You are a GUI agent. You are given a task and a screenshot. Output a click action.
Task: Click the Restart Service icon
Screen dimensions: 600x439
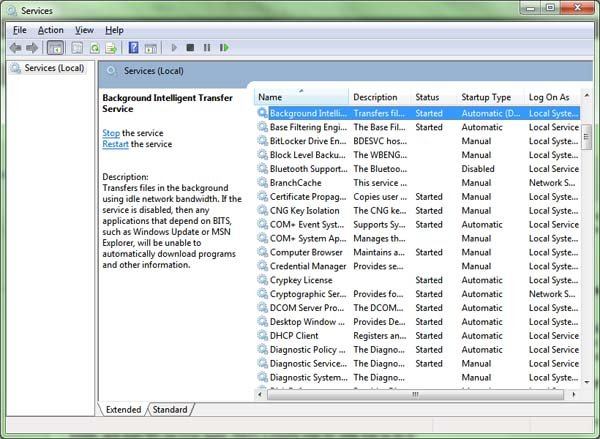pyautogui.click(x=224, y=48)
